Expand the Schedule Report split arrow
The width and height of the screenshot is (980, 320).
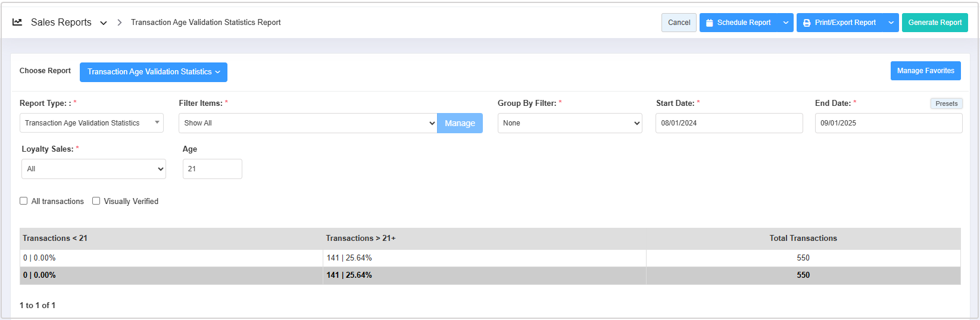pos(786,23)
